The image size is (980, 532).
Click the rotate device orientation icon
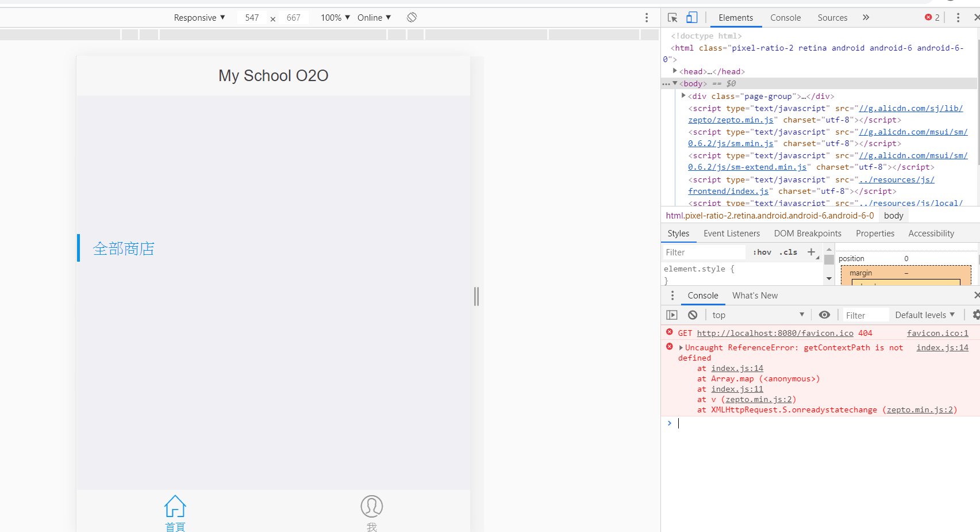[x=412, y=17]
